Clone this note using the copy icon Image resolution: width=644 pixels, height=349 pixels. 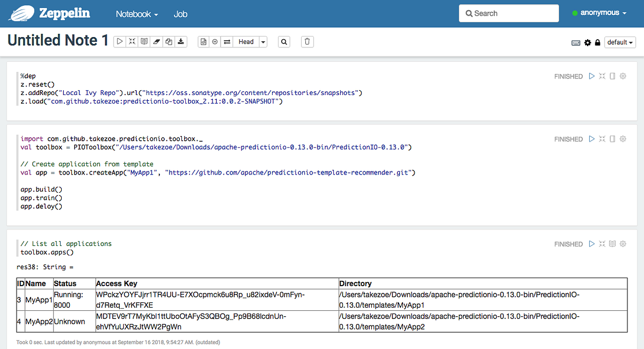click(169, 41)
